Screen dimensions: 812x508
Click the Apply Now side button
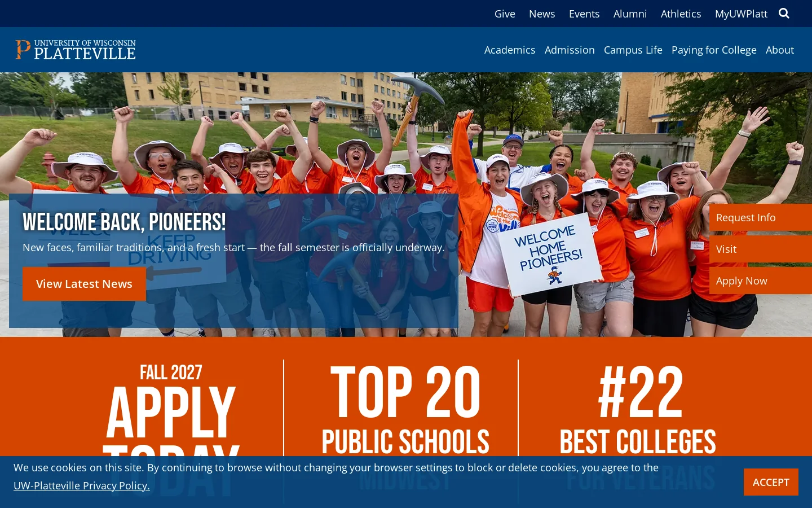[761, 281]
